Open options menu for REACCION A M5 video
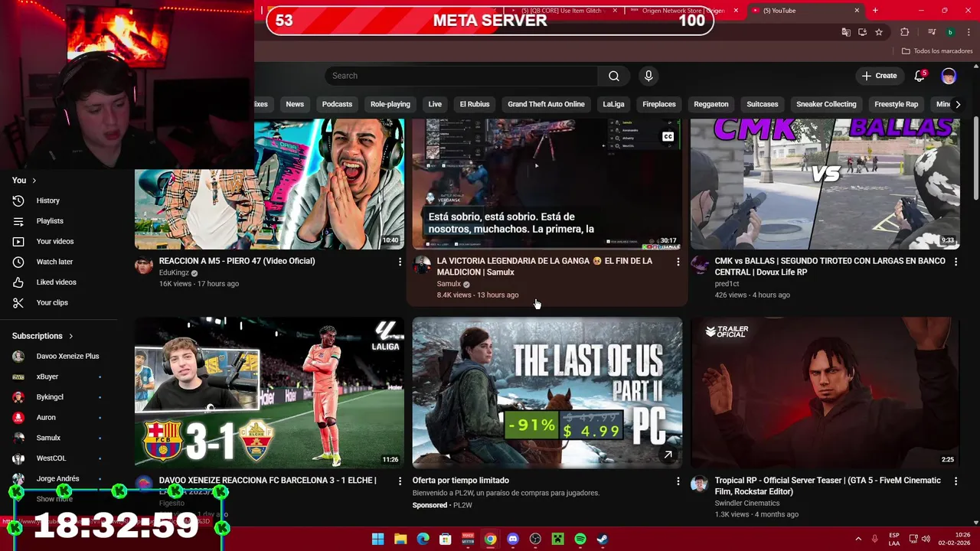The width and height of the screenshot is (980, 551). [x=400, y=262]
